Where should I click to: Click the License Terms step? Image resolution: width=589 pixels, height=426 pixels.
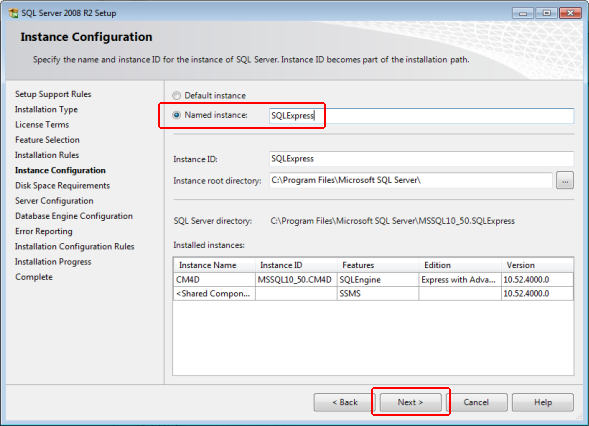pos(42,124)
